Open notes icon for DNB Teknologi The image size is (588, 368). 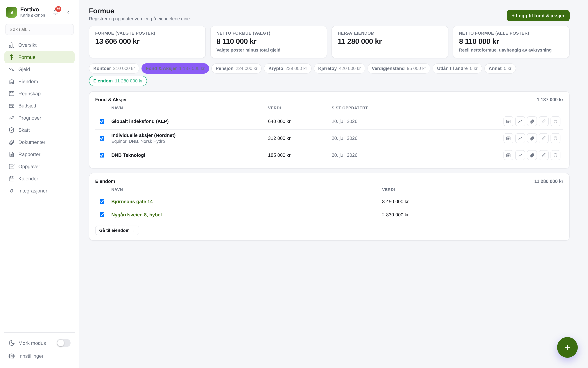pos(508,155)
